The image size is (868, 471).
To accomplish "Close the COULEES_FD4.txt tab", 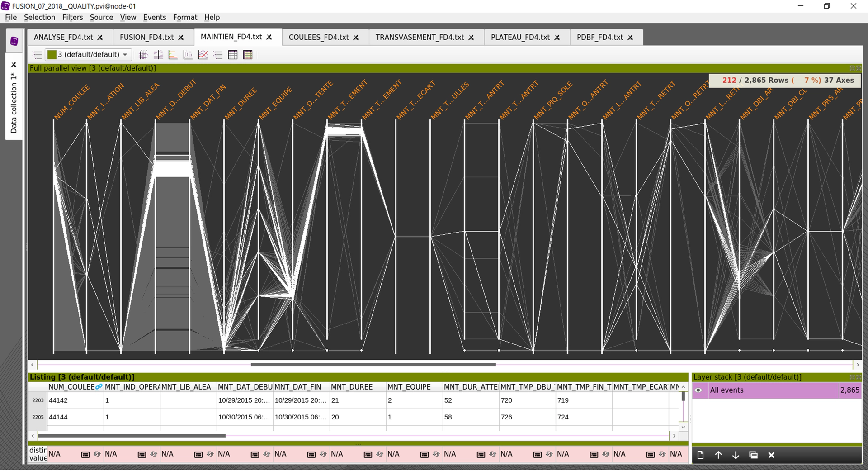I will point(356,38).
